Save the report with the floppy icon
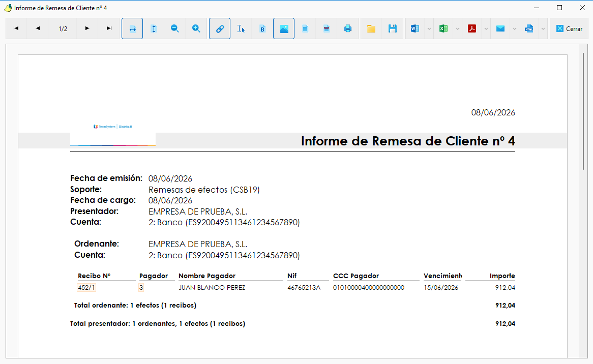The image size is (593, 364). tap(393, 28)
